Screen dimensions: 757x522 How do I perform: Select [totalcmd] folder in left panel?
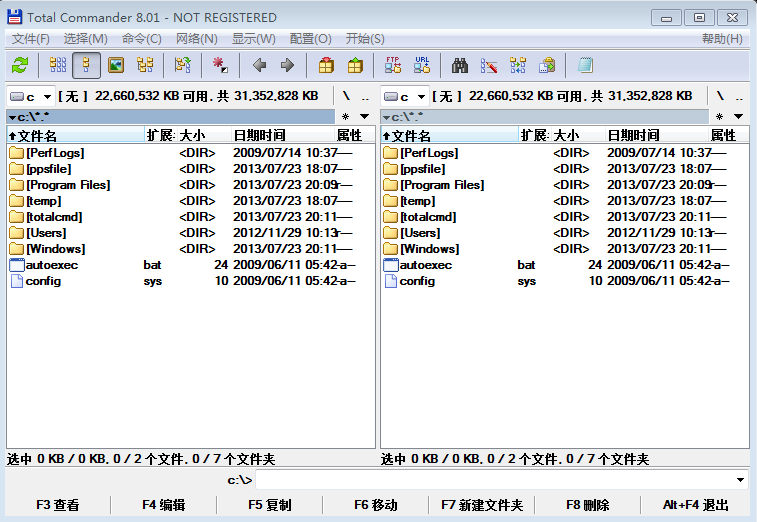191,217
